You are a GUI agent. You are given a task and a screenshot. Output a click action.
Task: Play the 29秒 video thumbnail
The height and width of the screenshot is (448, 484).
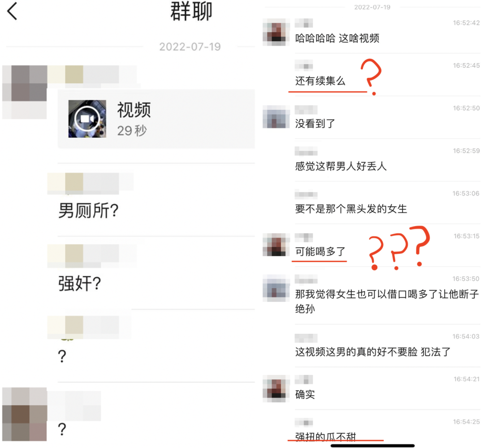coord(87,119)
